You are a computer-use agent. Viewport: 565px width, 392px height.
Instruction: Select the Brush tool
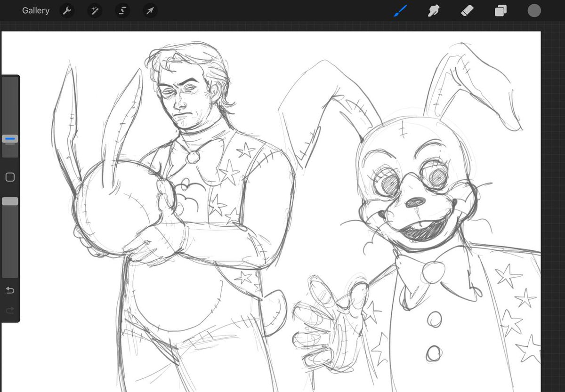[400, 10]
